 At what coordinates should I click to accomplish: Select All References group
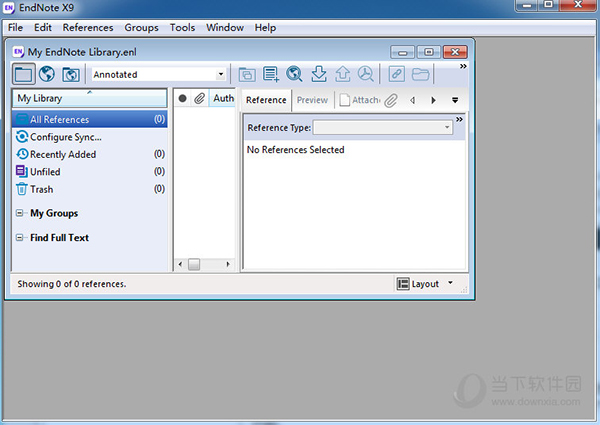click(x=90, y=119)
